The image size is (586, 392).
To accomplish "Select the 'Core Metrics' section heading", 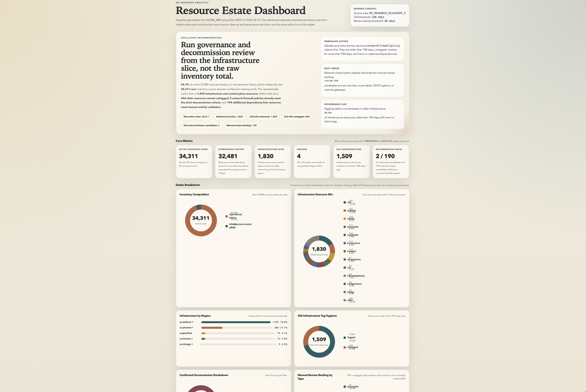I will [x=184, y=141].
